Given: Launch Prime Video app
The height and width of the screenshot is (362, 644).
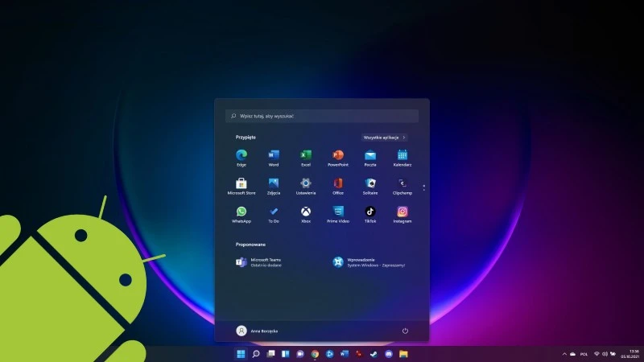Looking at the screenshot, I should click(x=338, y=215).
